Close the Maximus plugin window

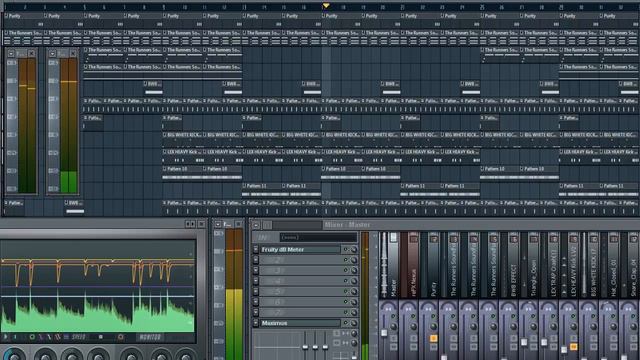(201, 224)
